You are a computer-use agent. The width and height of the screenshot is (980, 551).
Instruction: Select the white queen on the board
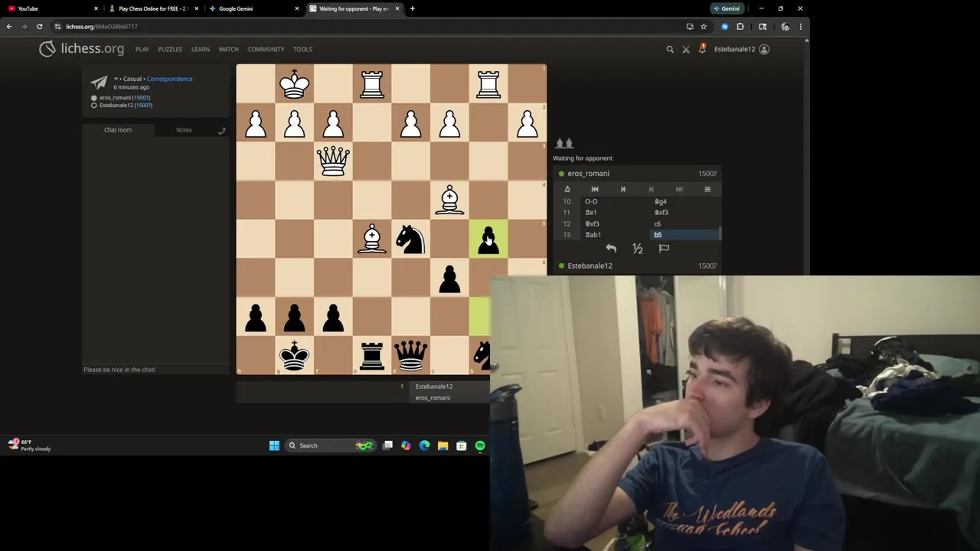333,161
